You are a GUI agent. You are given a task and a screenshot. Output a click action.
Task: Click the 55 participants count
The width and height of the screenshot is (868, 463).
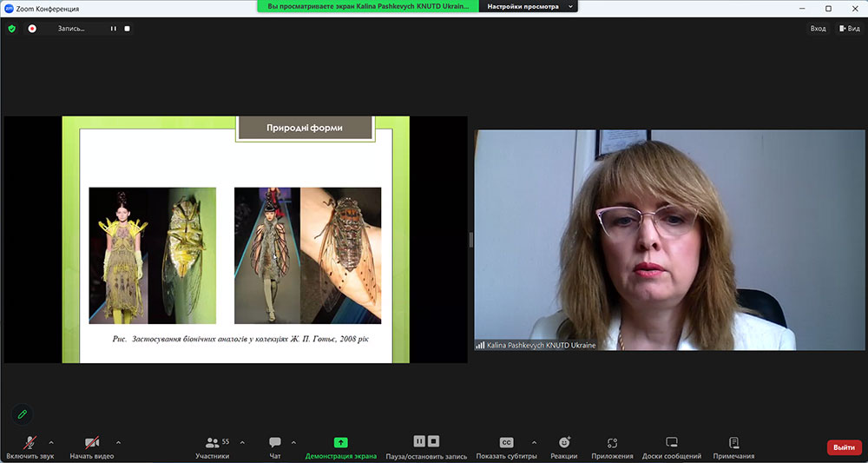tap(226, 441)
